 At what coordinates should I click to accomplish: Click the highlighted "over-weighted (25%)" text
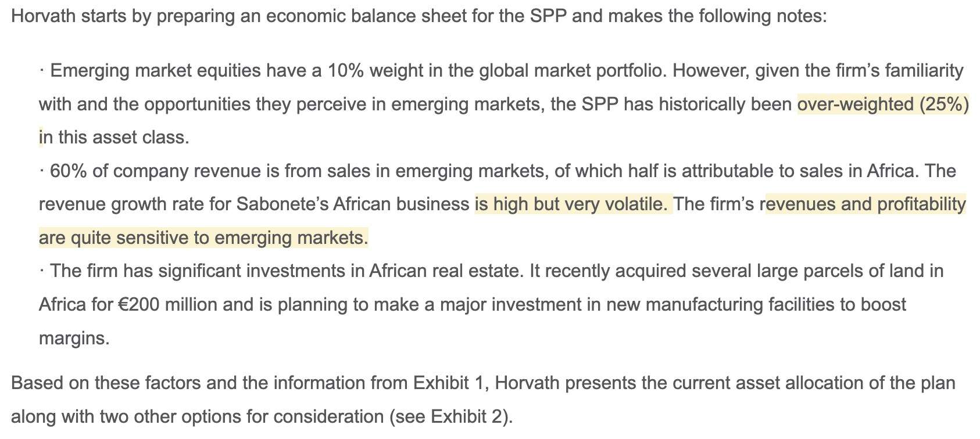882,105
